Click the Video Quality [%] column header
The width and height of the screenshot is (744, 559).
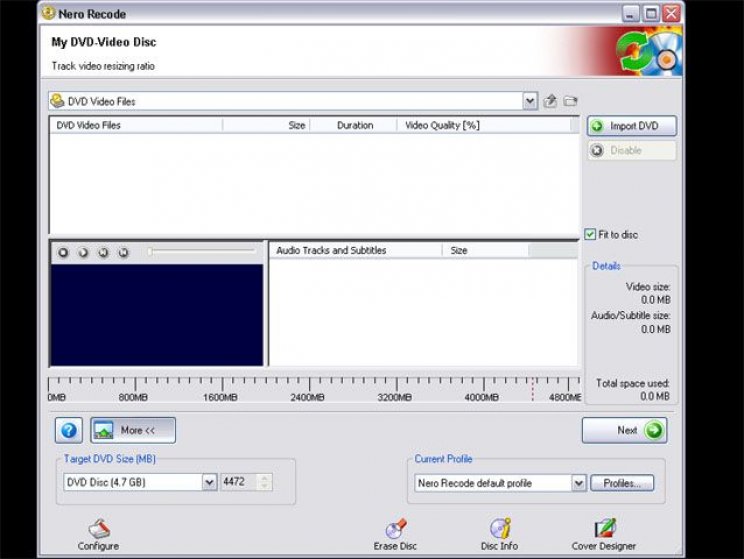pyautogui.click(x=484, y=125)
